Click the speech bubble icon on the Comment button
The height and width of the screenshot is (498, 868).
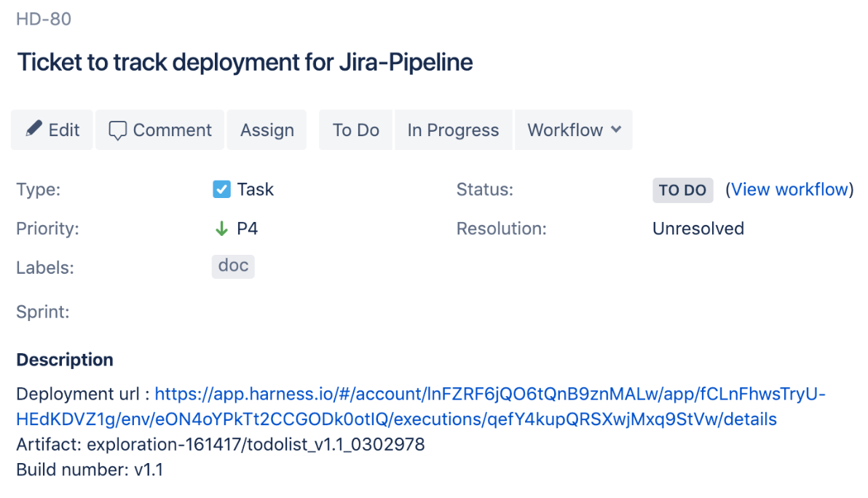[117, 130]
